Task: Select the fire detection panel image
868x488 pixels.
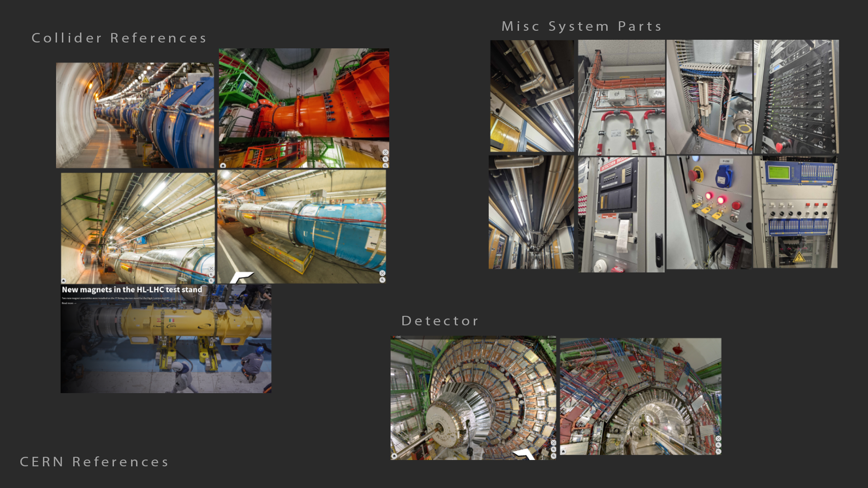Action: (x=621, y=215)
